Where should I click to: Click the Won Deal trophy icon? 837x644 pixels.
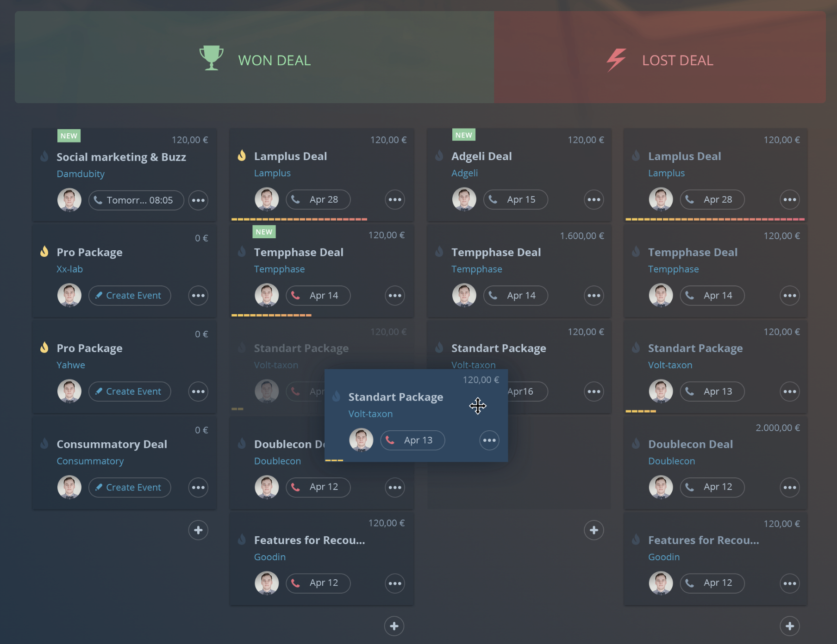click(x=211, y=58)
